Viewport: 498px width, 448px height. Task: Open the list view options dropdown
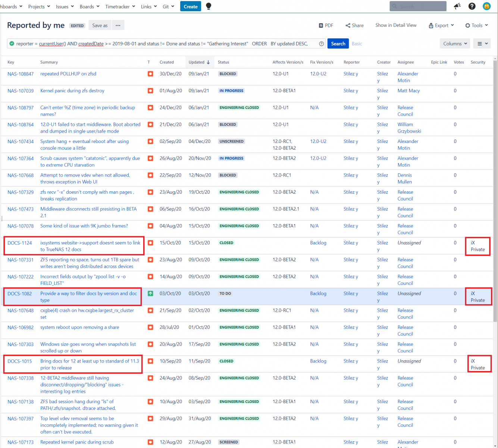[482, 44]
